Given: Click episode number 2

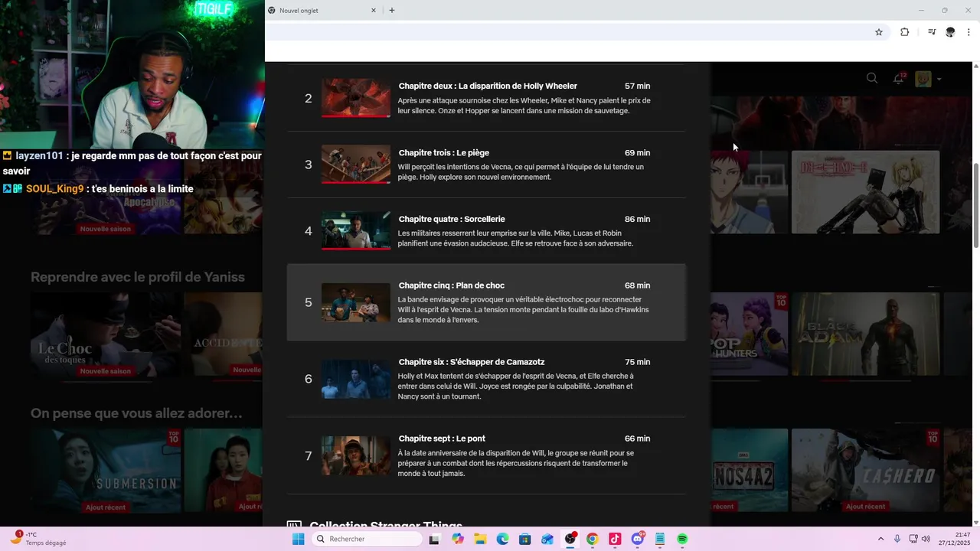Looking at the screenshot, I should coord(309,98).
